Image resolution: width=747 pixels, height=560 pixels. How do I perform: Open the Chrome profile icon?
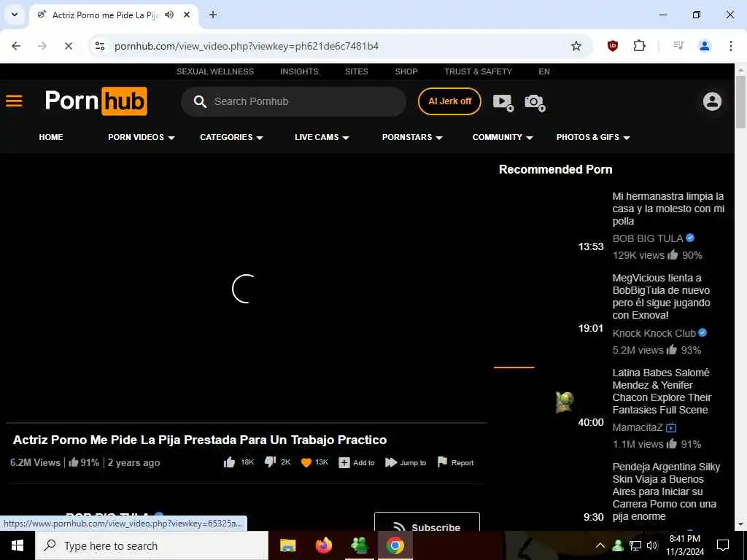pos(705,46)
